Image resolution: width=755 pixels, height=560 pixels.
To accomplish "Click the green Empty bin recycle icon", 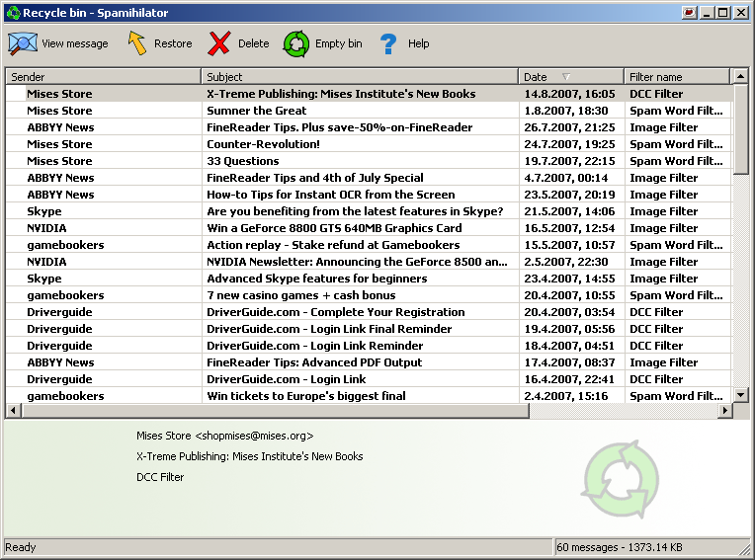I will coord(296,43).
